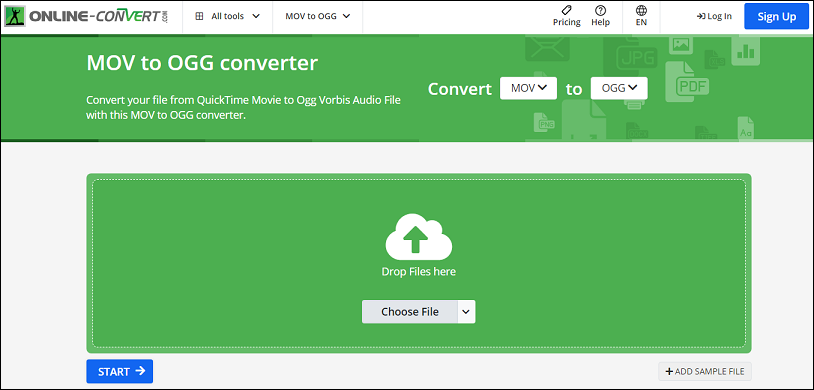The image size is (814, 390).
Task: Click the Sign Up button
Action: coord(776,17)
